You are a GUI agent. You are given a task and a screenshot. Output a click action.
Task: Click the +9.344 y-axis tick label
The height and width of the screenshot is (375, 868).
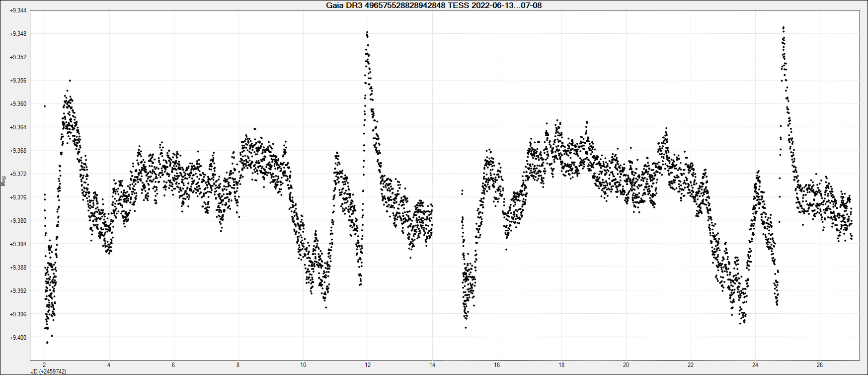coord(18,10)
